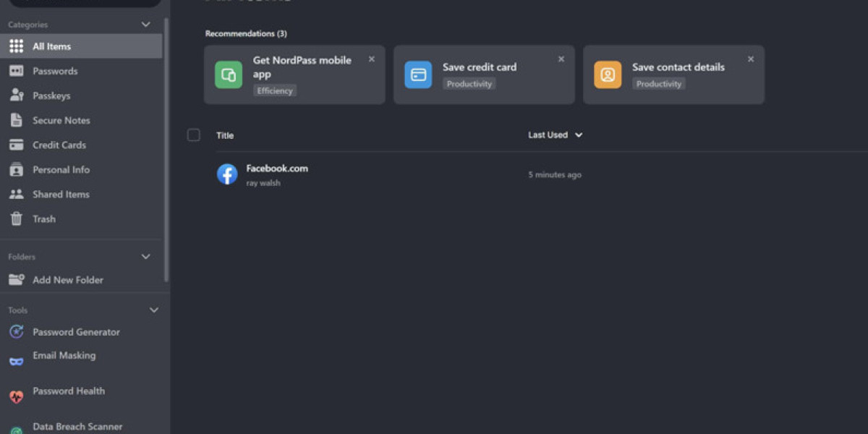Open the Email Masking tool
Image resolution: width=868 pixels, height=434 pixels.
tap(64, 355)
